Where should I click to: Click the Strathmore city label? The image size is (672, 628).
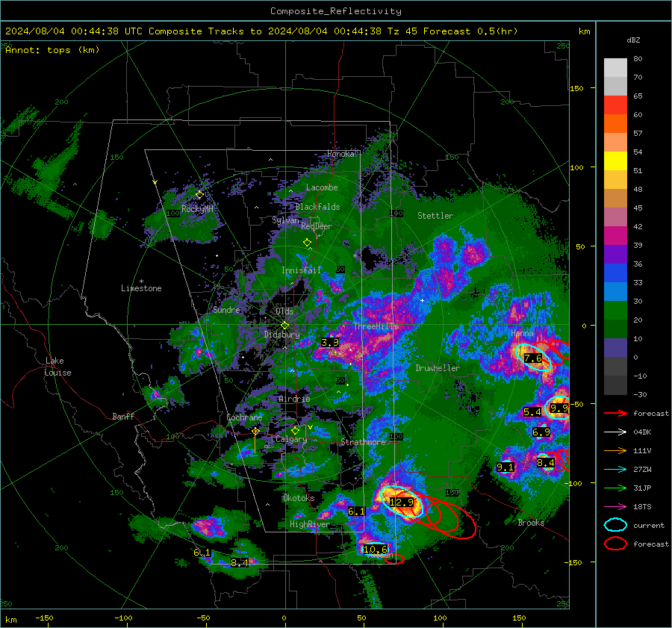(363, 442)
